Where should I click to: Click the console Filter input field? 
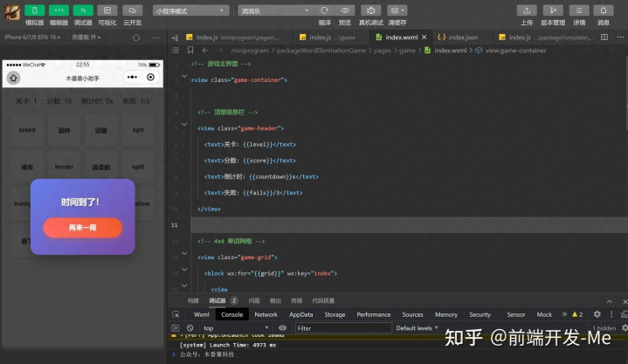coord(341,328)
